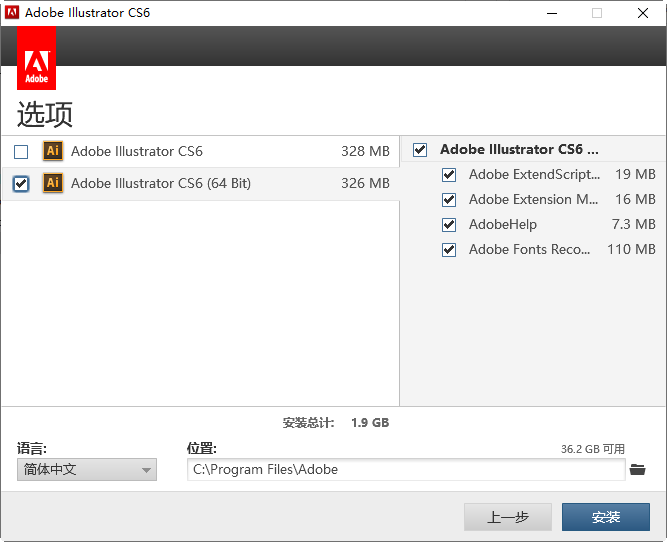Uncheck the Adobe Fonts Reco... checkbox
This screenshot has height=542, width=667.
click(x=449, y=250)
